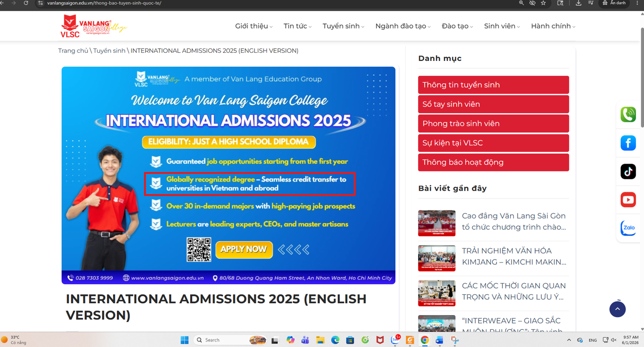
Task: Open the TikTok floating icon
Action: point(628,171)
